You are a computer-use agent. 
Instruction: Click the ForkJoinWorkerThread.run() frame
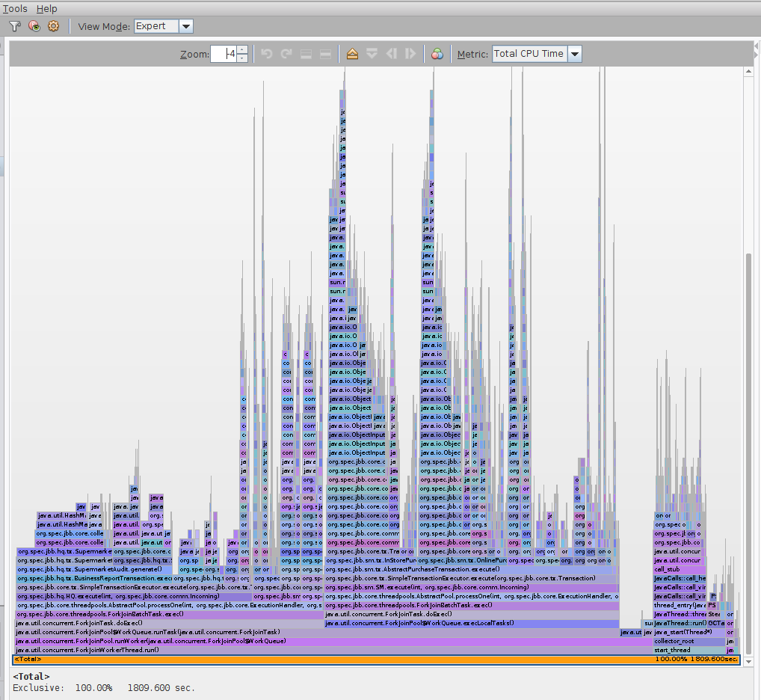point(112,650)
